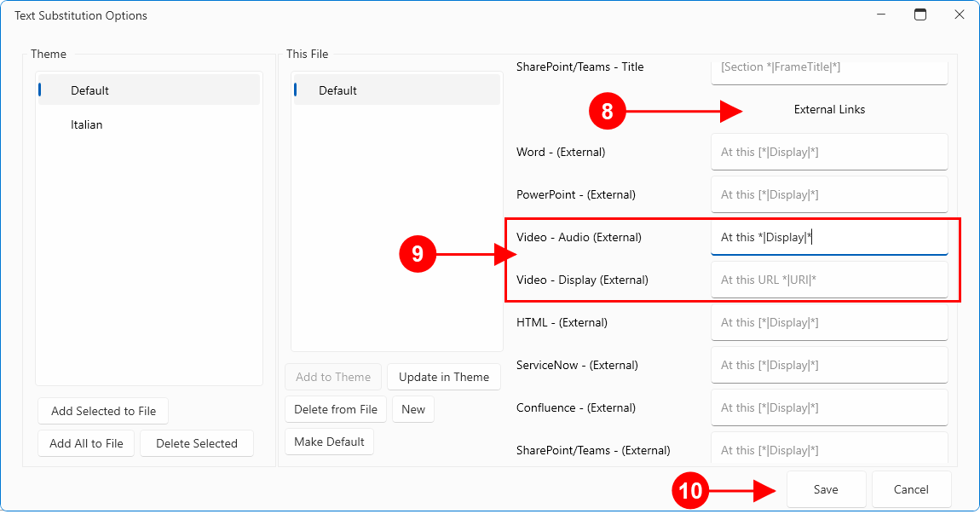The width and height of the screenshot is (980, 514).
Task: Create a new entry with New button
Action: (x=413, y=409)
